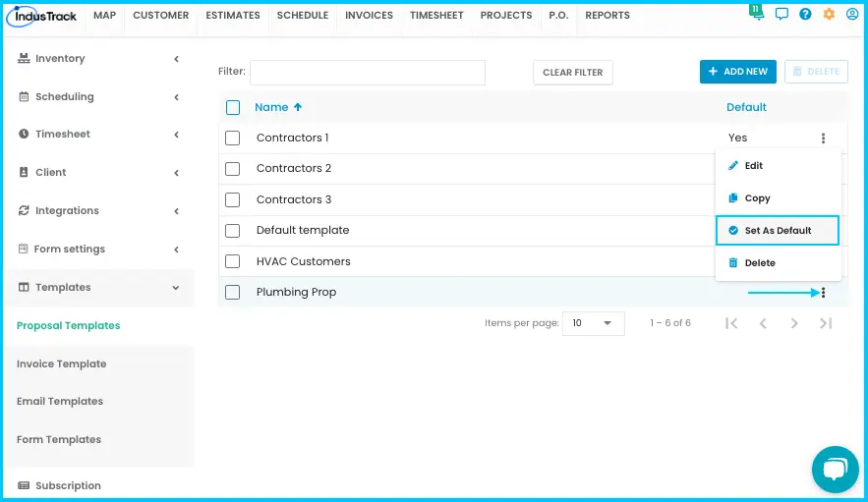Open three-dot menu for Plumbing Prop

[823, 292]
